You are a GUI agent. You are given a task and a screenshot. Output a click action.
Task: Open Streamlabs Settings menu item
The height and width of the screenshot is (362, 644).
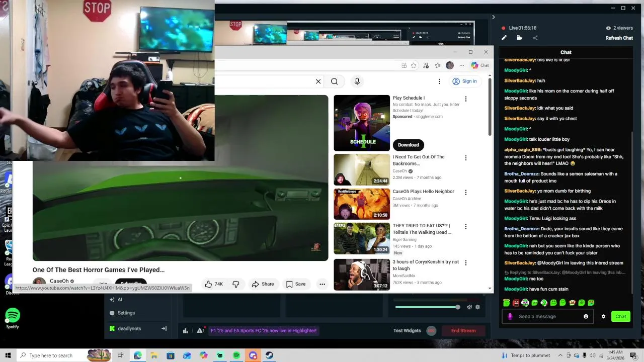coord(122,313)
